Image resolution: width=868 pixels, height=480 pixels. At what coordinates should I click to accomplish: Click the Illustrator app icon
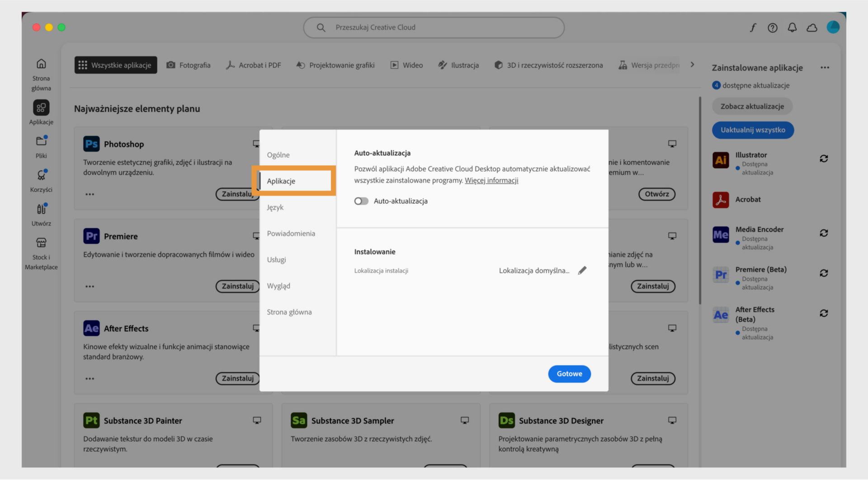point(721,160)
